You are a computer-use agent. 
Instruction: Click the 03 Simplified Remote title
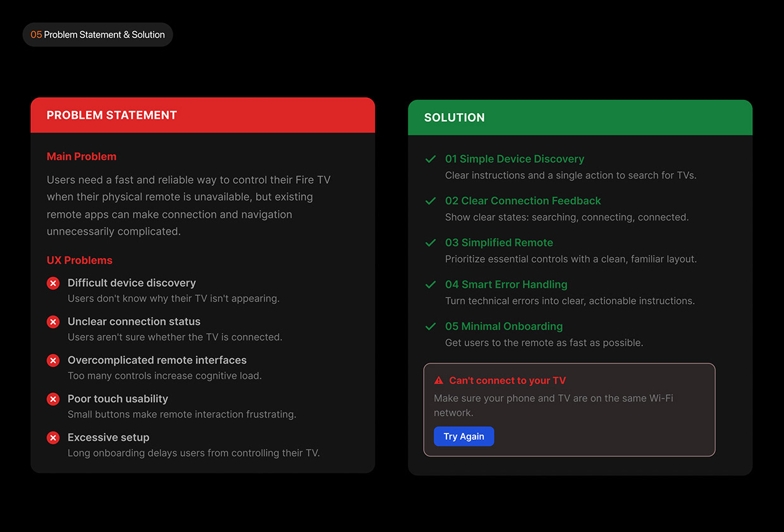[499, 243]
